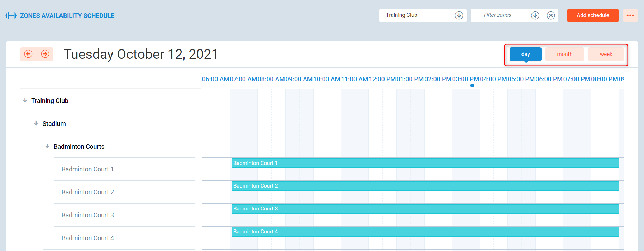Collapse the Badminton Courts group
This screenshot has height=251, width=644.
(47, 146)
